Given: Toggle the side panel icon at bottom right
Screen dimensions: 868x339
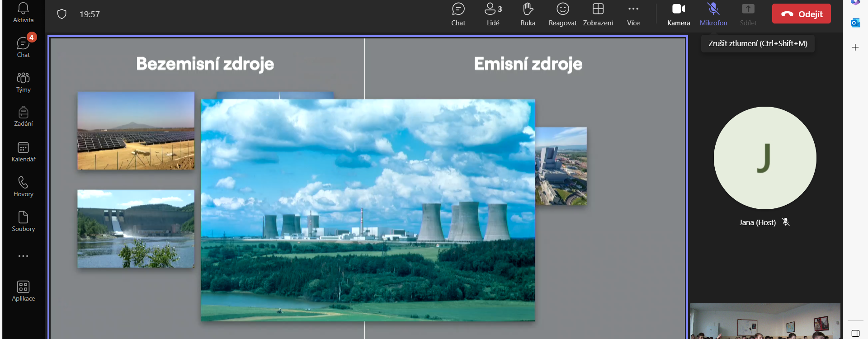Looking at the screenshot, I should pyautogui.click(x=855, y=333).
